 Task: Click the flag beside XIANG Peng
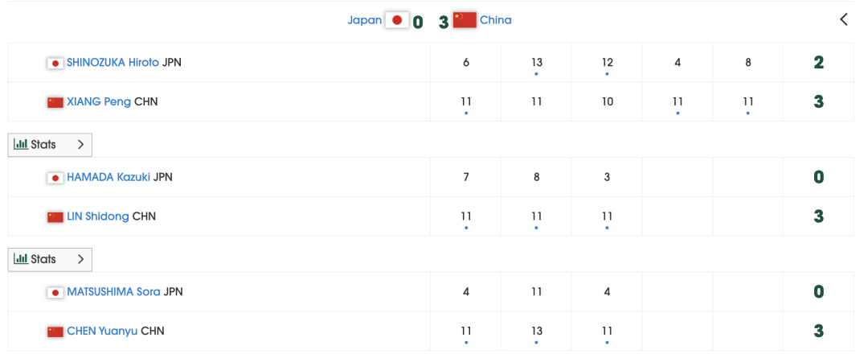click(x=55, y=102)
